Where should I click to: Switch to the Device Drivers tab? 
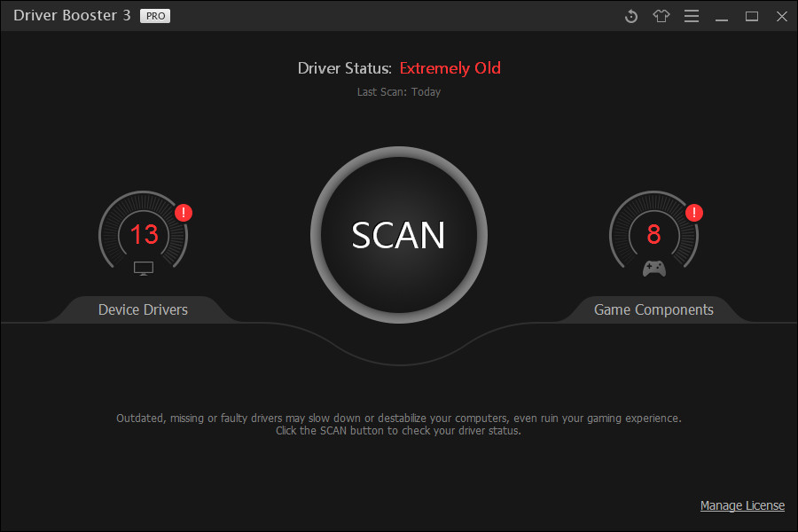pos(143,309)
